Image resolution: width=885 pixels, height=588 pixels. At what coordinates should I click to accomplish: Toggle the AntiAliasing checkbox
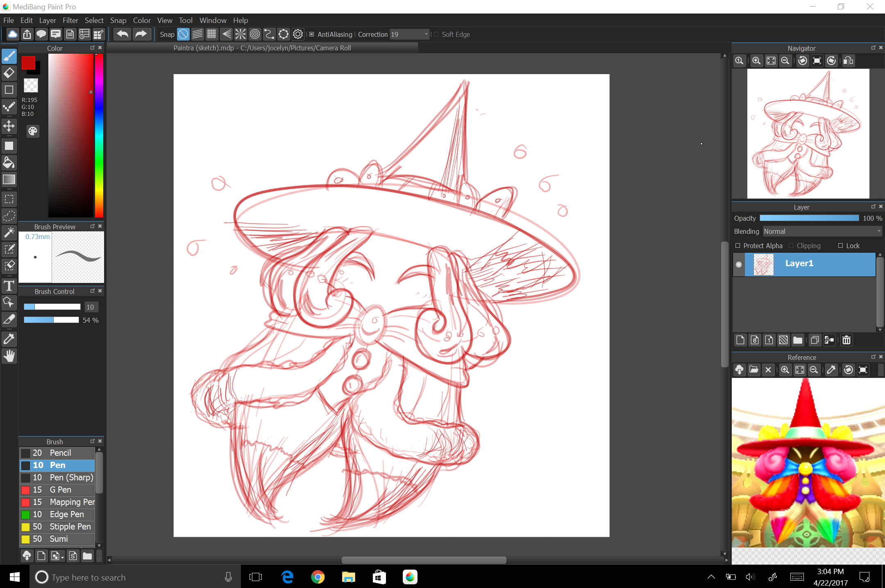(312, 34)
